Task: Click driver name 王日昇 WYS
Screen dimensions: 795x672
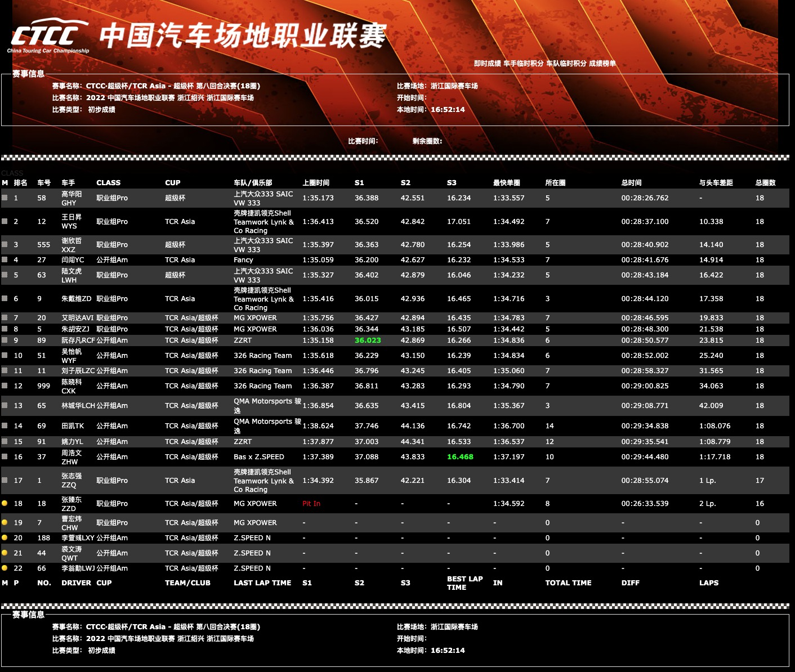Action: tap(72, 222)
